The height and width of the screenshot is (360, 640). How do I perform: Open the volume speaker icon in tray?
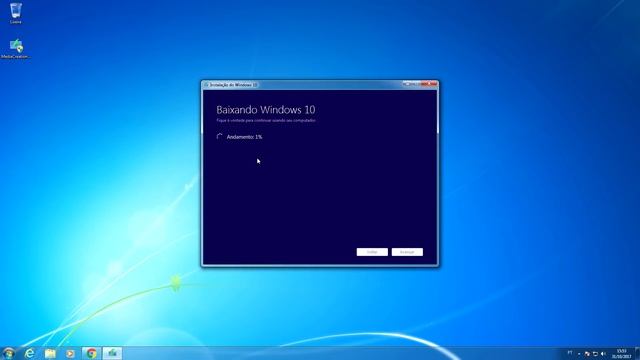pyautogui.click(x=603, y=354)
